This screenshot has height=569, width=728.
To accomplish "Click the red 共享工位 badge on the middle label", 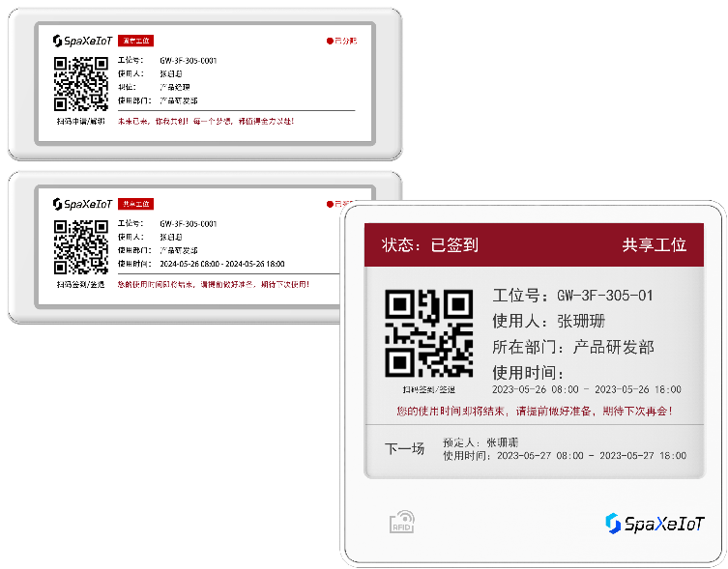I will click(x=135, y=204).
